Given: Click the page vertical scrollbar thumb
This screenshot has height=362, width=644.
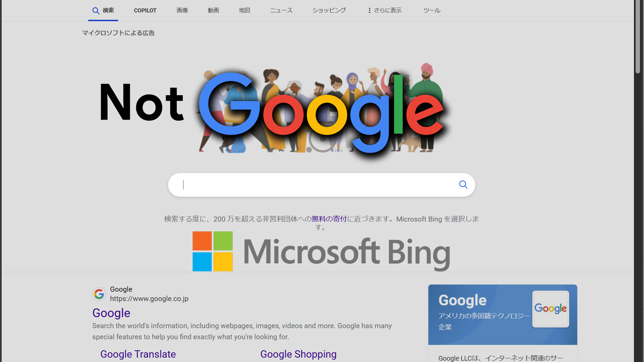Looking at the screenshot, I should (638, 37).
